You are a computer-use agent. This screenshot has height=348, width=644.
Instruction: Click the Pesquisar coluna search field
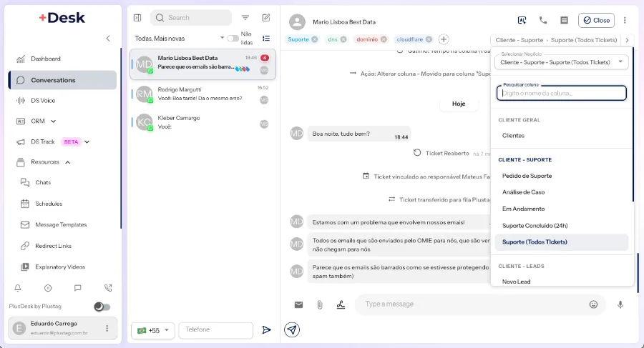562,93
